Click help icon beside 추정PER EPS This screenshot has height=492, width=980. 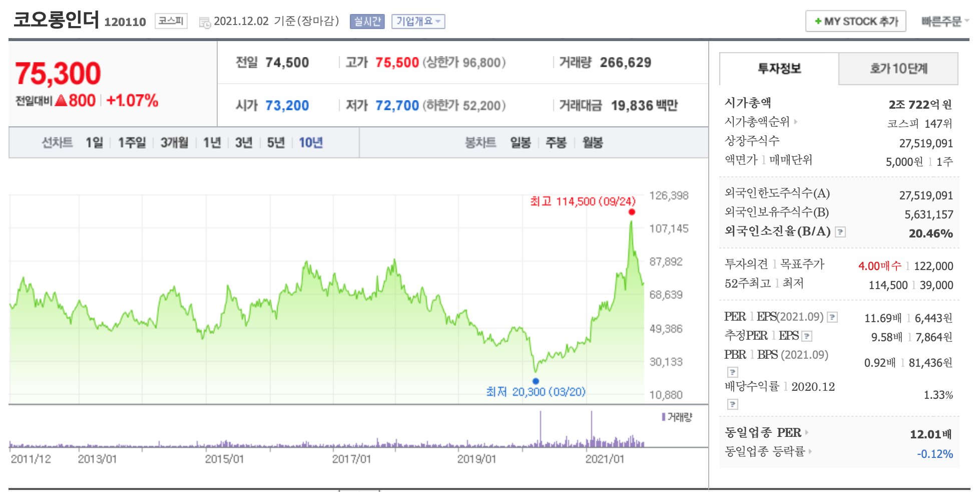807,336
